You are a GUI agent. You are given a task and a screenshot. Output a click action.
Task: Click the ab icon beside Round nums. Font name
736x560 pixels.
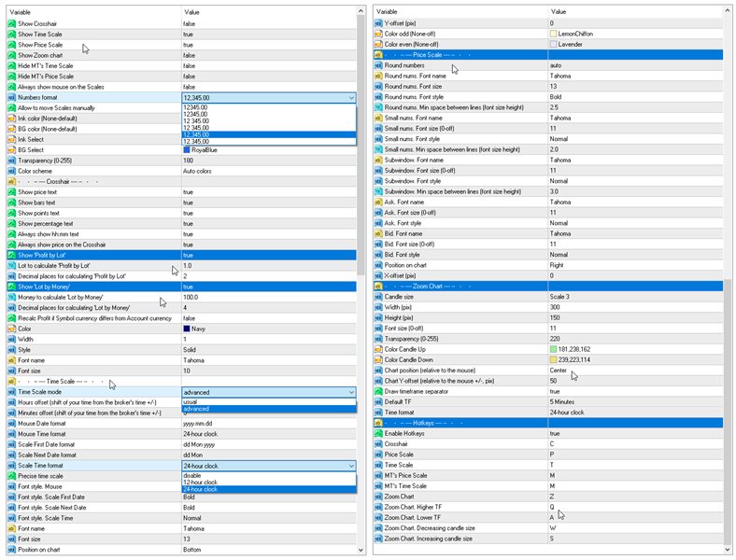click(x=378, y=76)
